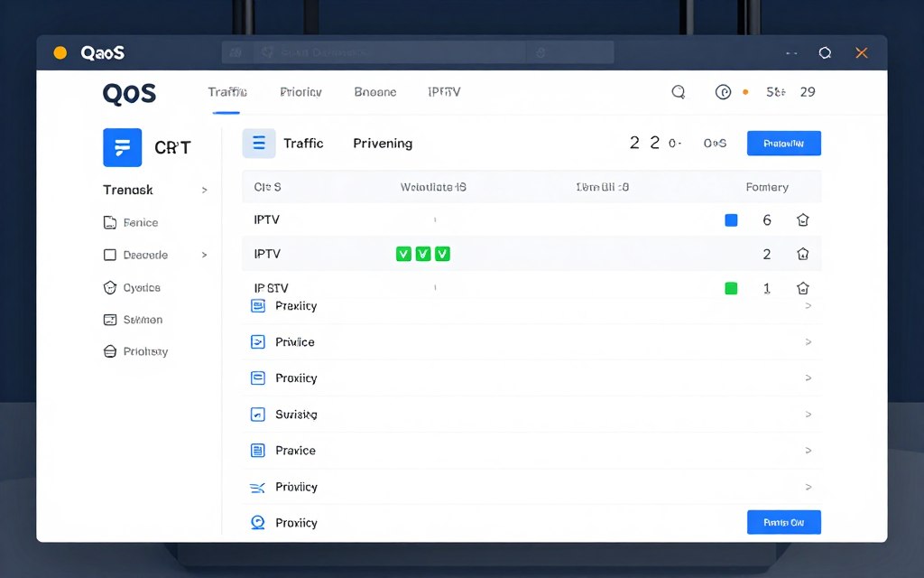Image resolution: width=924 pixels, height=578 pixels.
Task: Expand the Praxice row chevron
Action: (808, 451)
